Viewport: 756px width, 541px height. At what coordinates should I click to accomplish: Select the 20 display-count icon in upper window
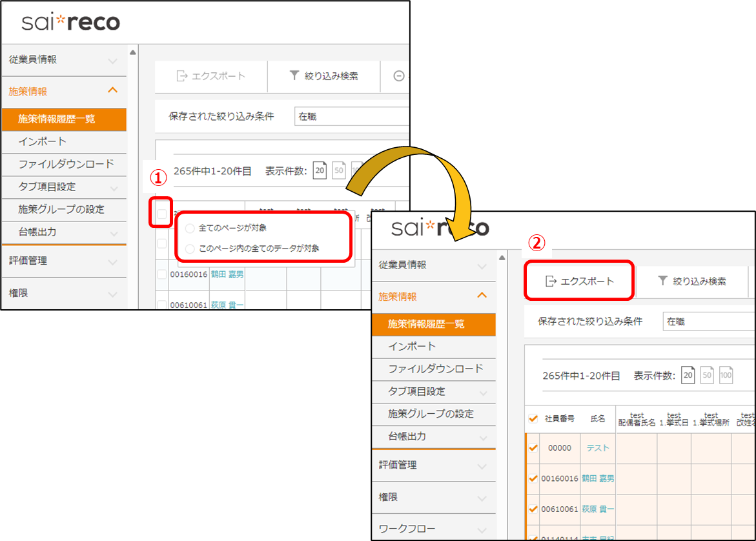coord(320,170)
